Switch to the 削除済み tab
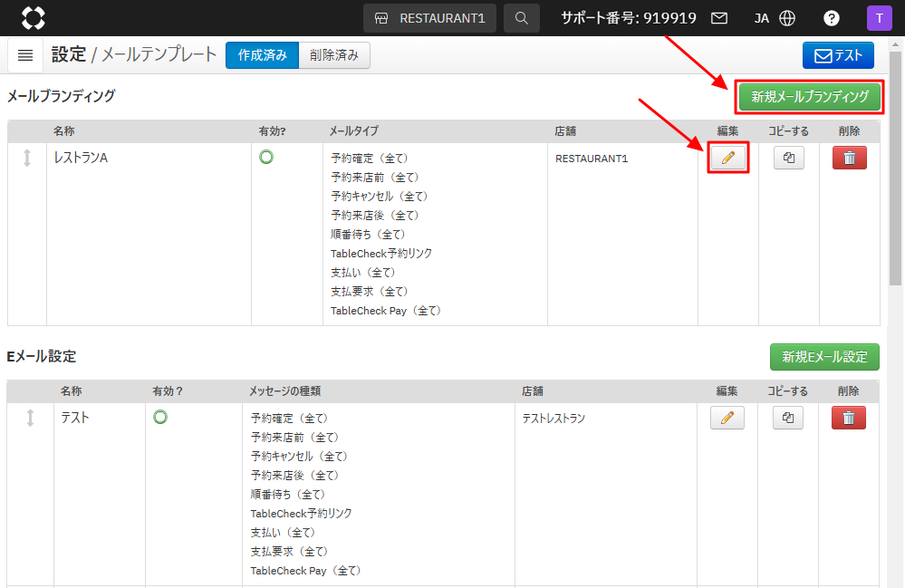Image resolution: width=905 pixels, height=588 pixels. click(333, 55)
